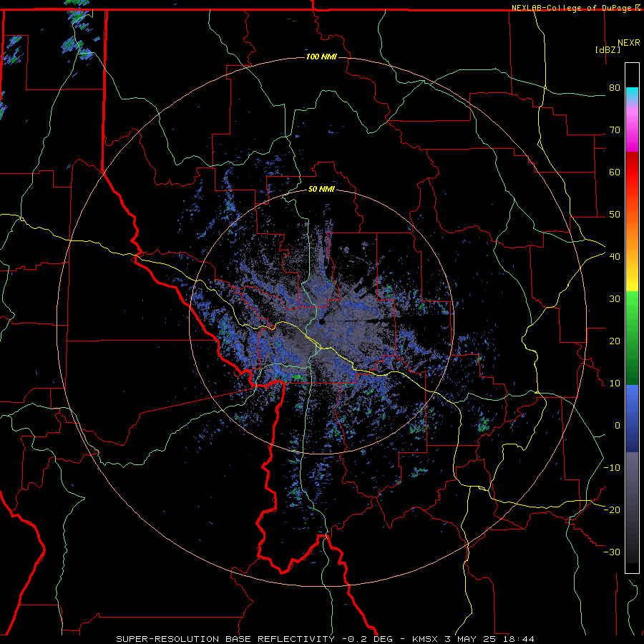Click the -20 value on the dBZ scale
Image resolution: width=644 pixels, height=644 pixels.
click(x=612, y=510)
